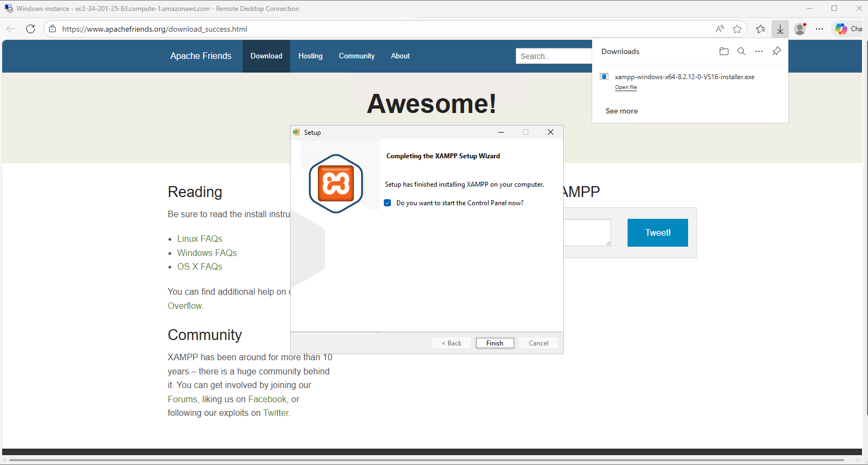Click the address bar URL

155,29
